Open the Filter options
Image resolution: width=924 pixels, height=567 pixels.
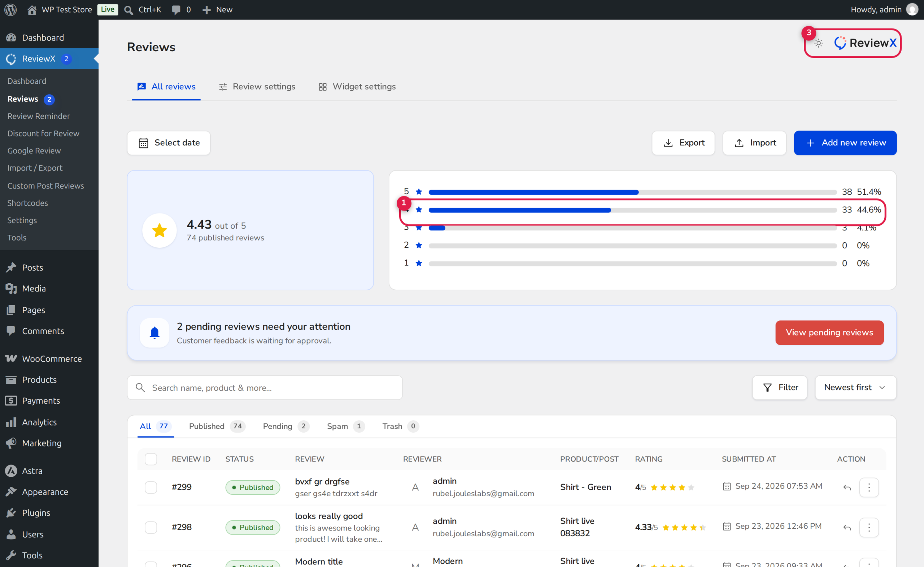pos(780,388)
